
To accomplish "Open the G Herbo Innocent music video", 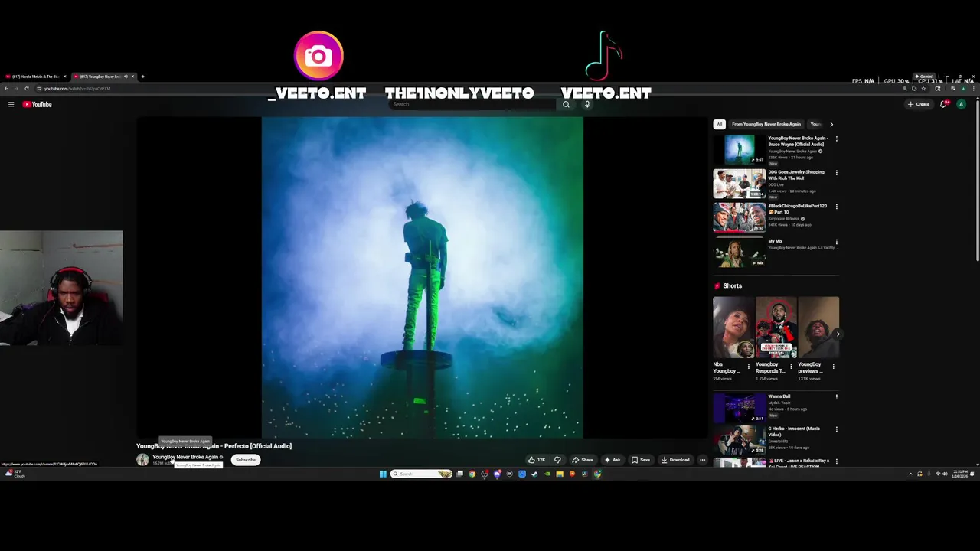I will pyautogui.click(x=739, y=441).
